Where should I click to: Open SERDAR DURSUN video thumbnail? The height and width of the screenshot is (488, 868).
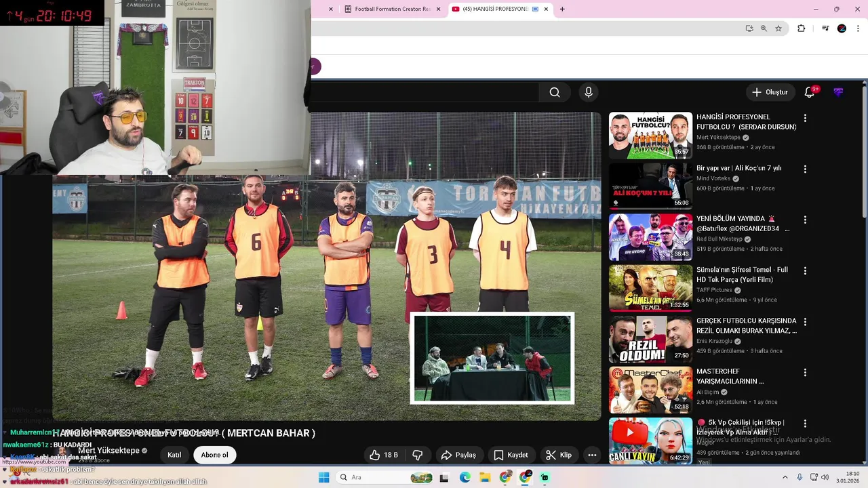(650, 136)
